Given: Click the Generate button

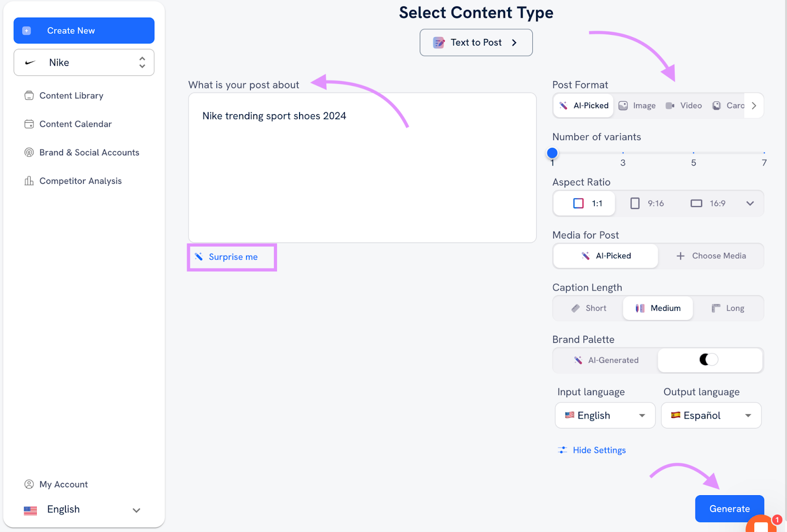Looking at the screenshot, I should click(729, 509).
